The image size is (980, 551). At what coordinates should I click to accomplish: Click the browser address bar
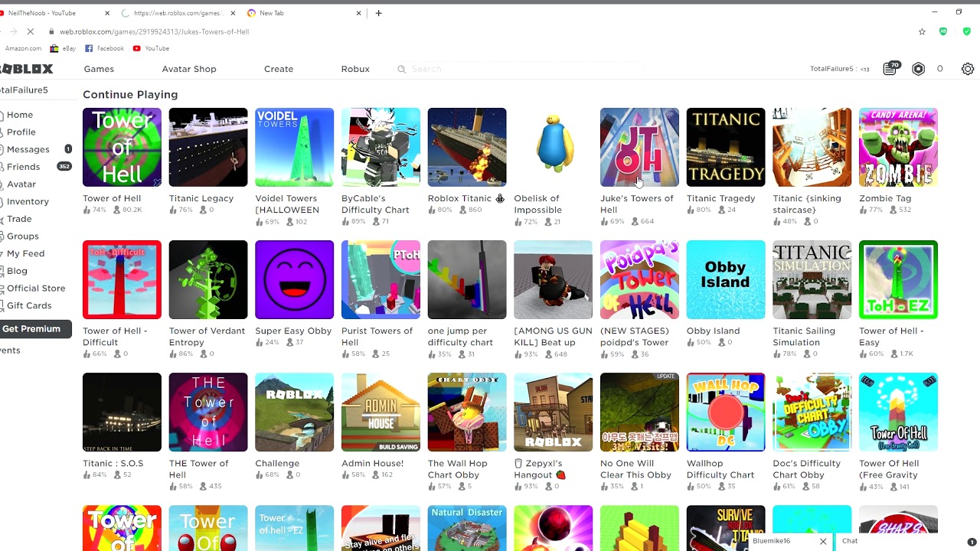click(x=475, y=32)
